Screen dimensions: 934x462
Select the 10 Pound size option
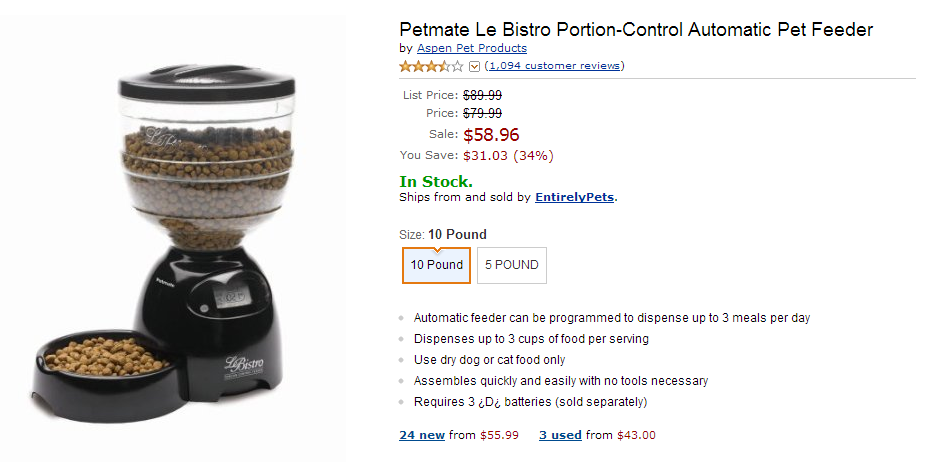click(437, 265)
